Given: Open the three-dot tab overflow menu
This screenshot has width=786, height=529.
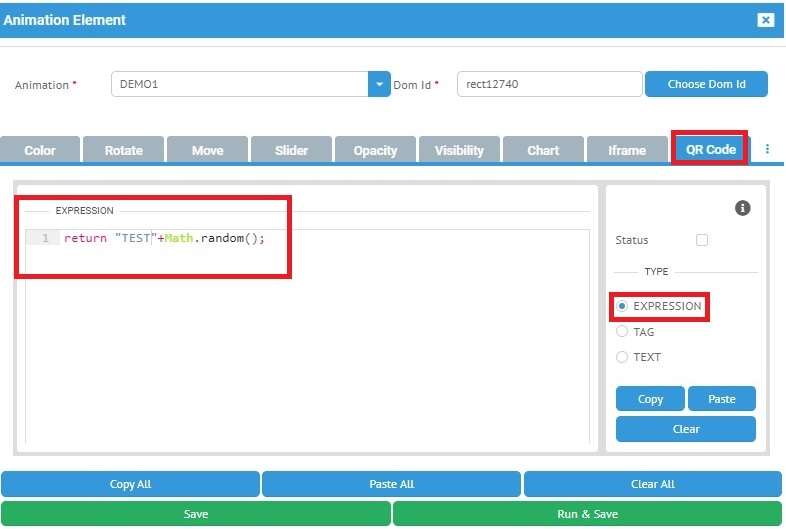Looking at the screenshot, I should click(x=768, y=149).
